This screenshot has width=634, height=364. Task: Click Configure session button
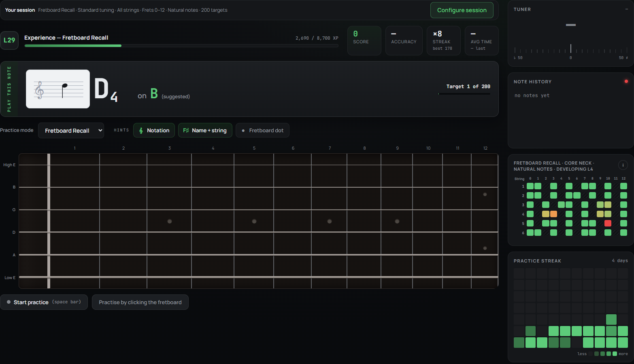[462, 10]
